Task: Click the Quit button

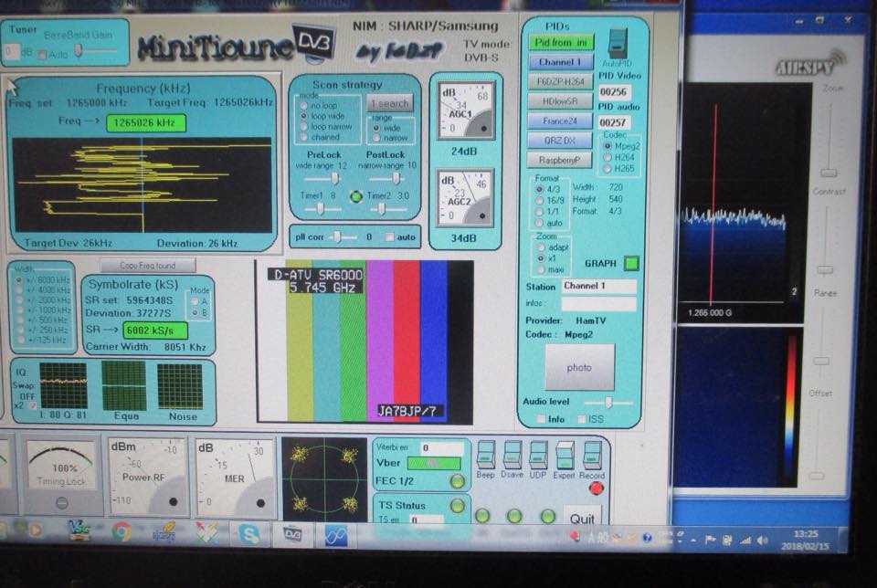Action: click(582, 519)
